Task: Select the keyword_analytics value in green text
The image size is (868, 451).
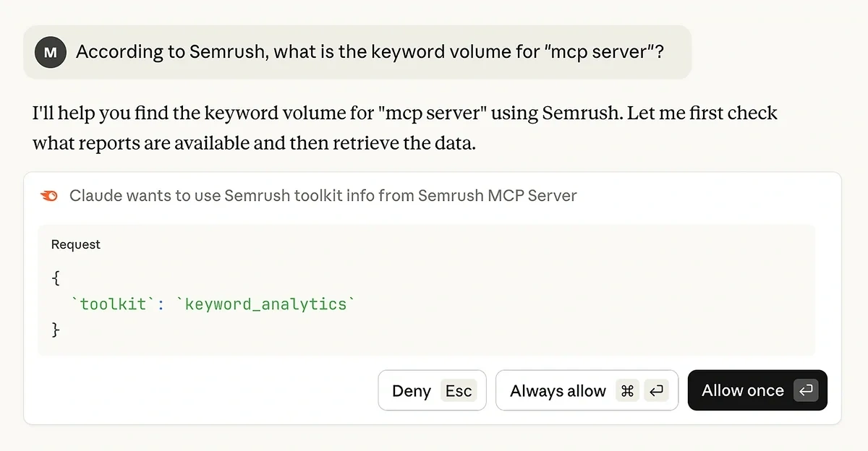Action: tap(268, 304)
